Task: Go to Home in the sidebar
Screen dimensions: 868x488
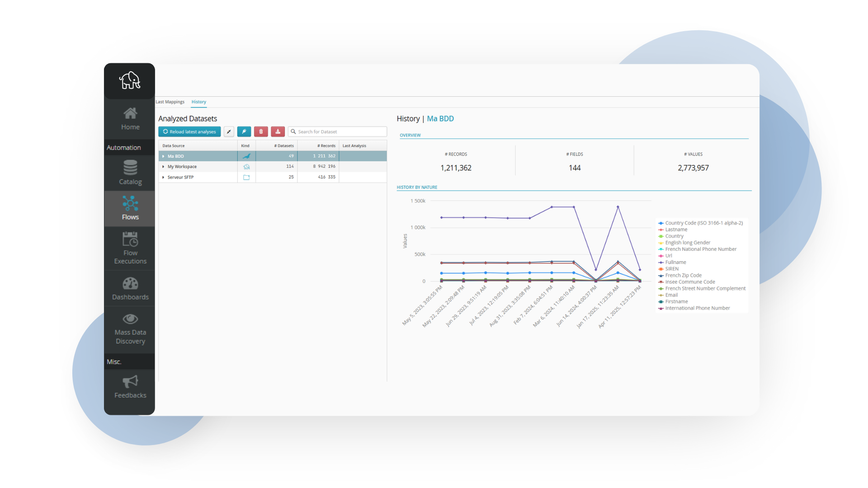Action: (130, 119)
